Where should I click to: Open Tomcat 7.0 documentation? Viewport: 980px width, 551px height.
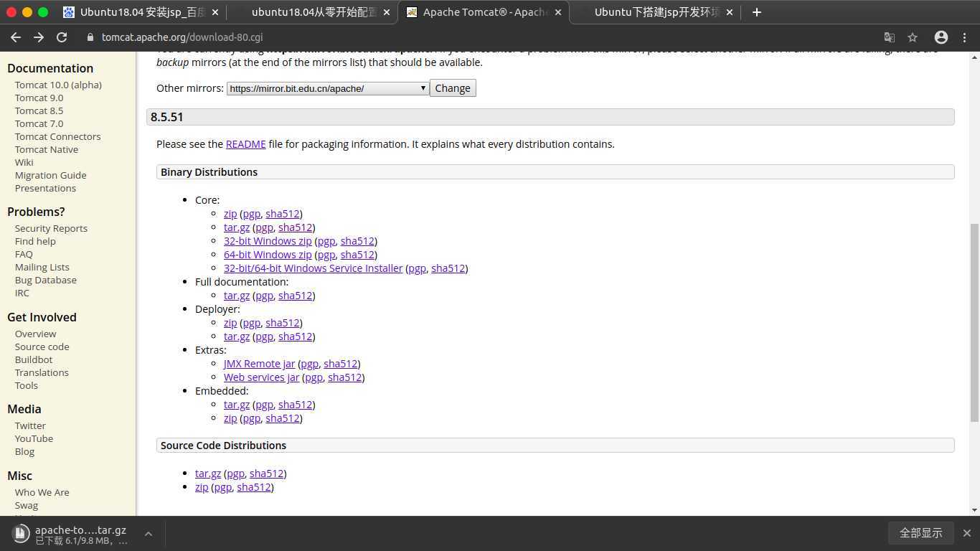39,123
